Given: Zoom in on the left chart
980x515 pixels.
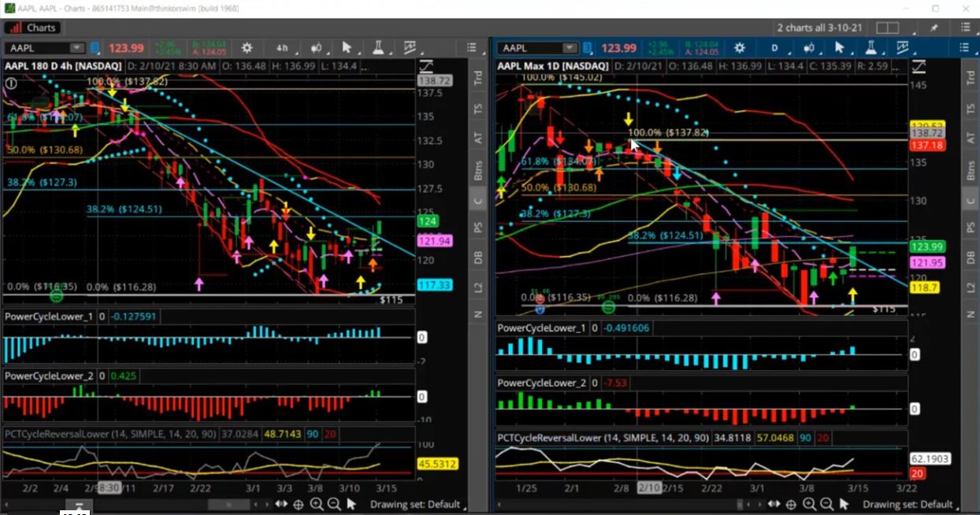Looking at the screenshot, I should [317, 504].
